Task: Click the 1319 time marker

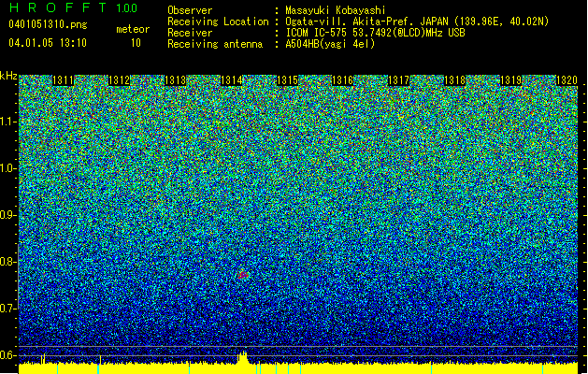Action: pos(511,80)
